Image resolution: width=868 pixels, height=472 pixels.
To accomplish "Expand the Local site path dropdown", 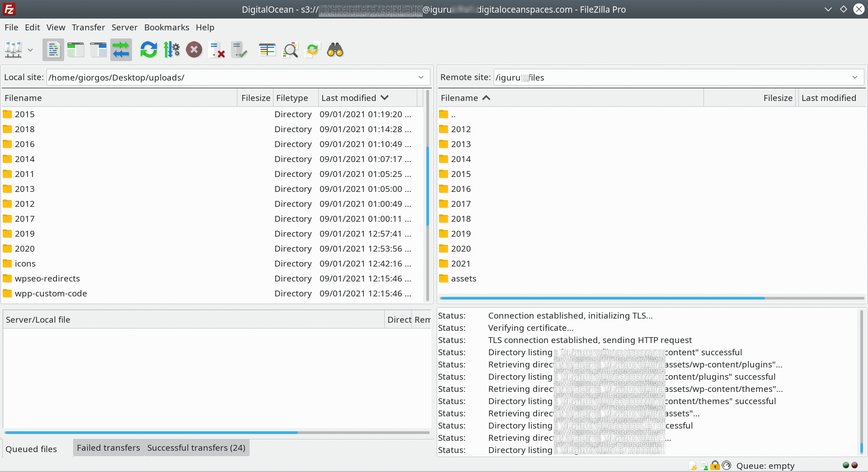I will (421, 77).
